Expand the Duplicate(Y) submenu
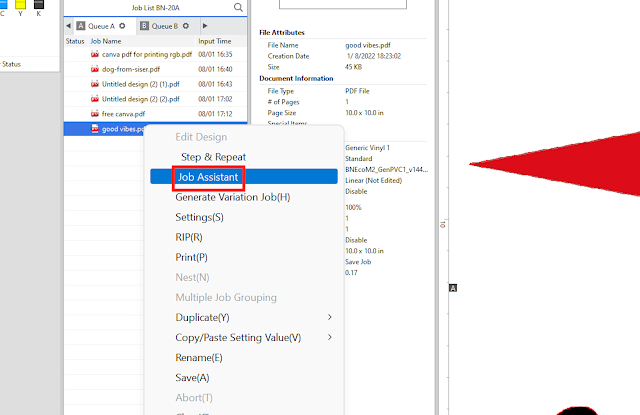Image resolution: width=640 pixels, height=415 pixels. click(x=244, y=317)
